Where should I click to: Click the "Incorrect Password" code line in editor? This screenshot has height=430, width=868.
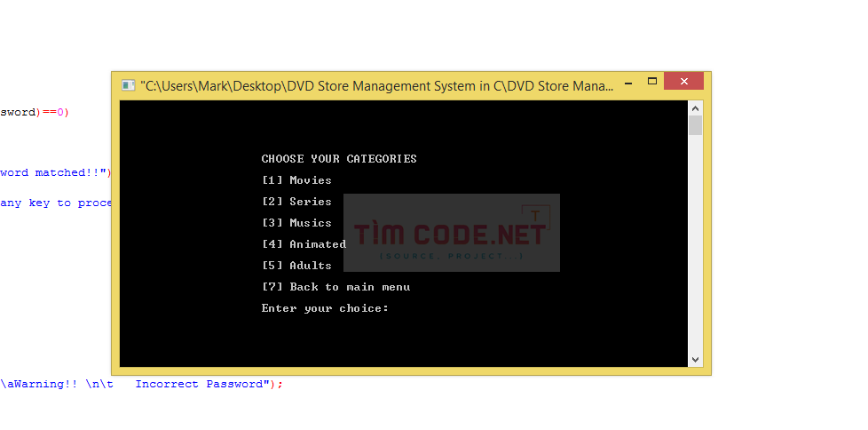141,384
